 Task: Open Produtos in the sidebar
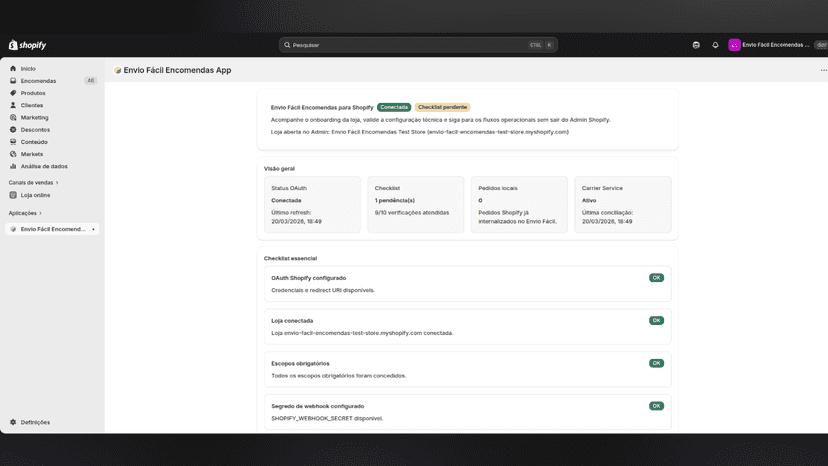pyautogui.click(x=33, y=93)
